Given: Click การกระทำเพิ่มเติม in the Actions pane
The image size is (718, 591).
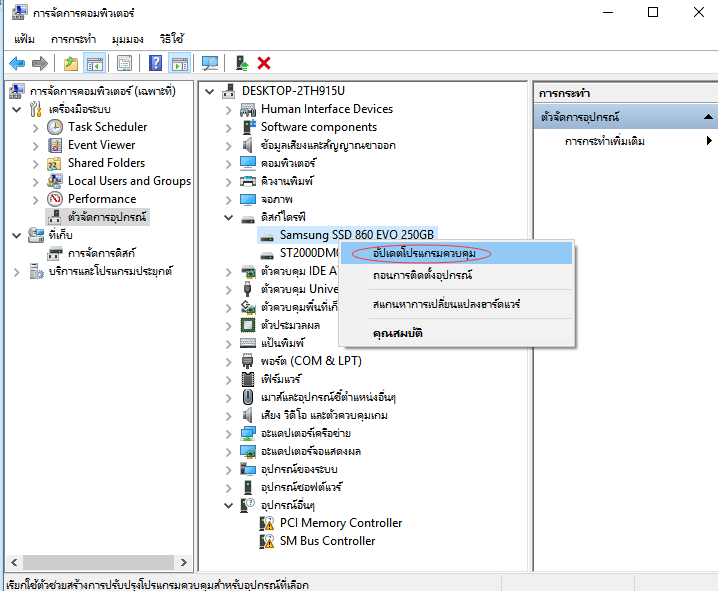Looking at the screenshot, I should (x=604, y=141).
